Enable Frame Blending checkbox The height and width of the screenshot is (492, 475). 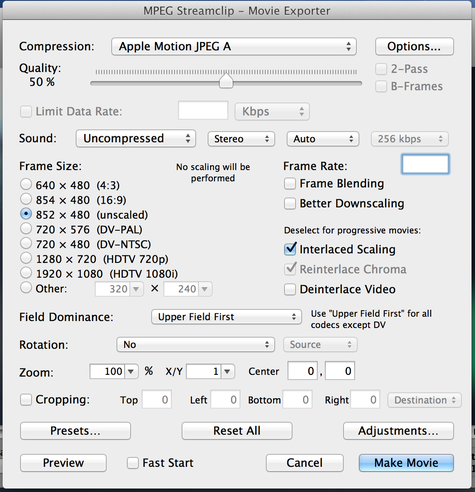[290, 184]
